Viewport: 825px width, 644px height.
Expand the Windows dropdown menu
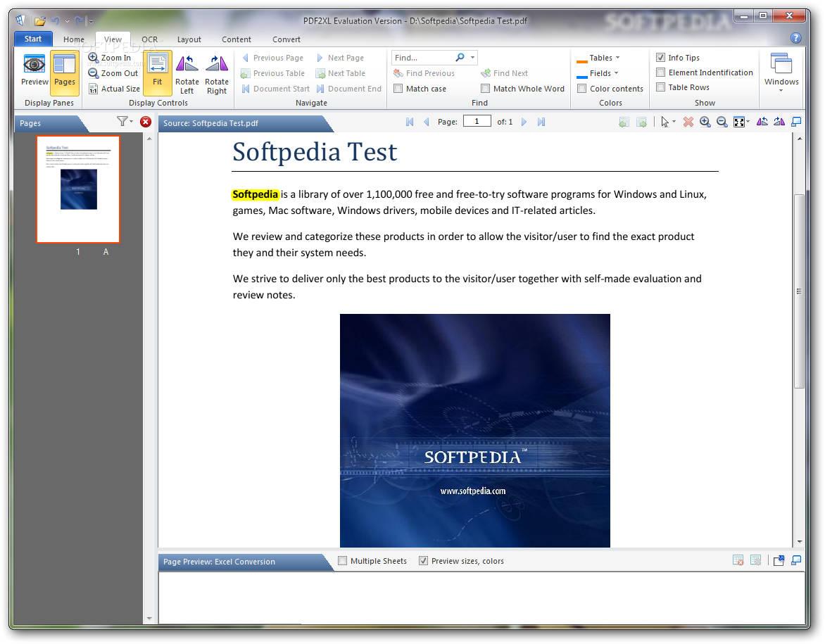(781, 73)
